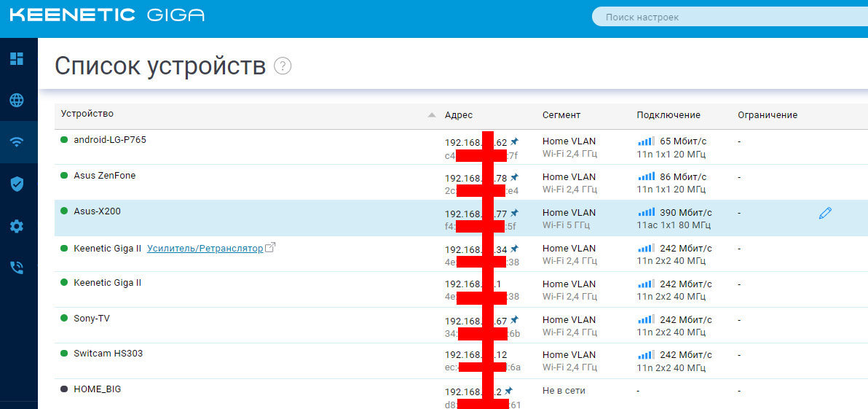Click the help question mark icon
This screenshot has width=868, height=409.
283,66
